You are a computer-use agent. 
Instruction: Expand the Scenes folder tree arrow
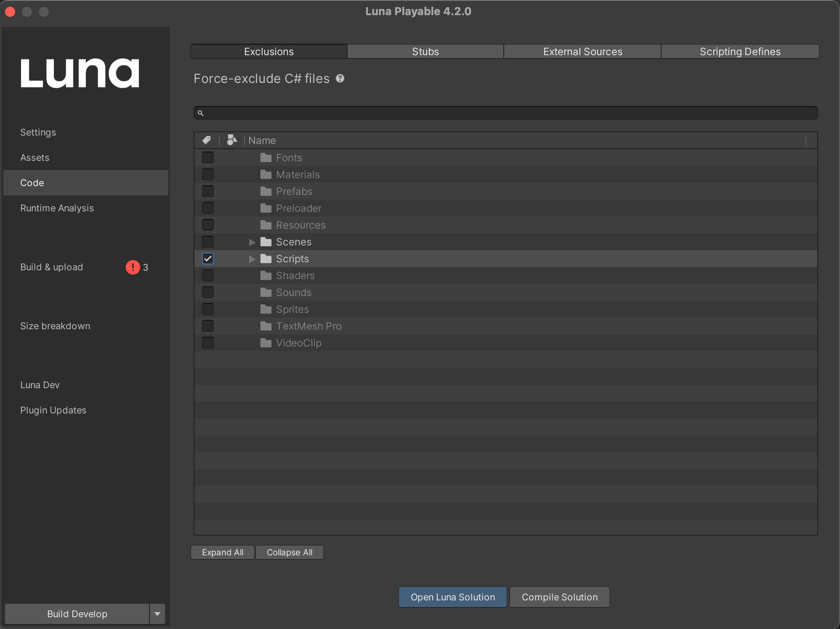(252, 242)
